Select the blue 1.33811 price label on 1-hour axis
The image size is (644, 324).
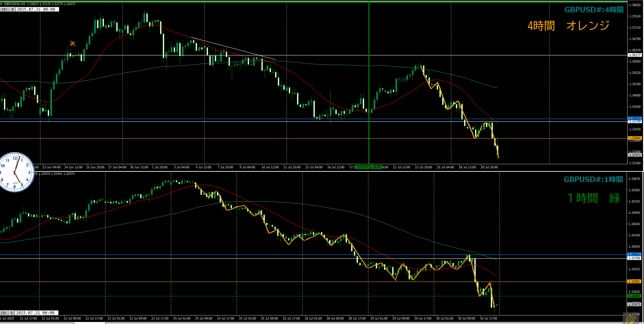634,255
